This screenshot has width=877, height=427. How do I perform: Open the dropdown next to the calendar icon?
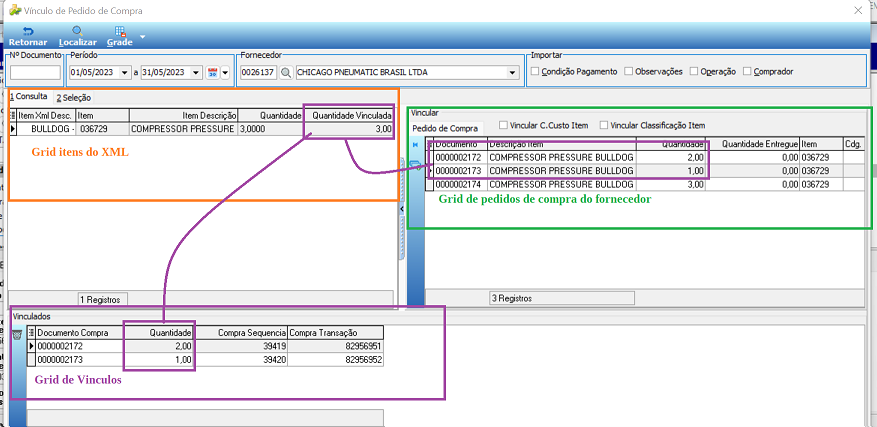pyautogui.click(x=225, y=72)
